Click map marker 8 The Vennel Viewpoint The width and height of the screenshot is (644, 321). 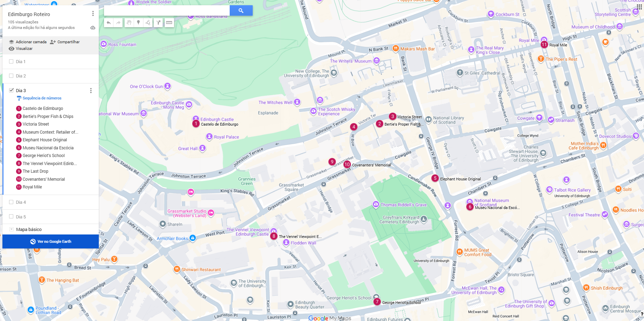[x=274, y=236]
